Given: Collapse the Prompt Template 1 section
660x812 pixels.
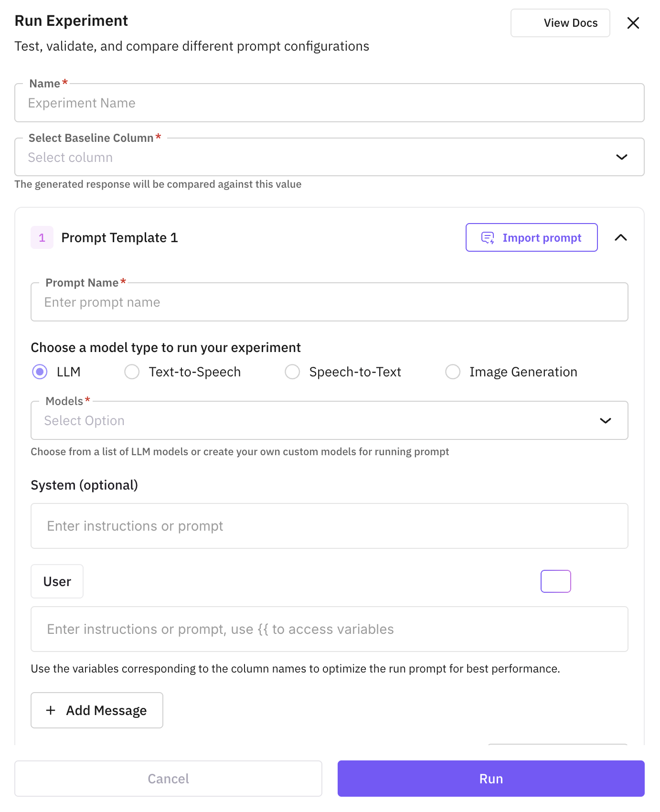Looking at the screenshot, I should tap(620, 238).
